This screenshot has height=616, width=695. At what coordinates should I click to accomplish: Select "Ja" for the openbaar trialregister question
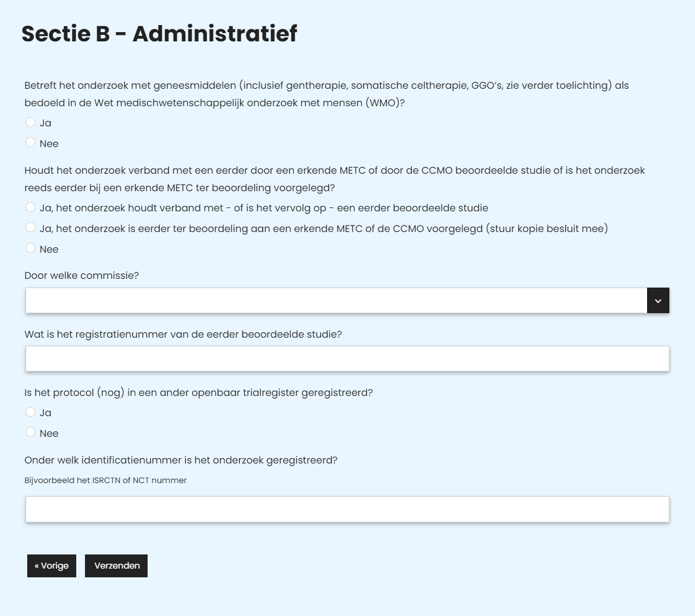[31, 412]
